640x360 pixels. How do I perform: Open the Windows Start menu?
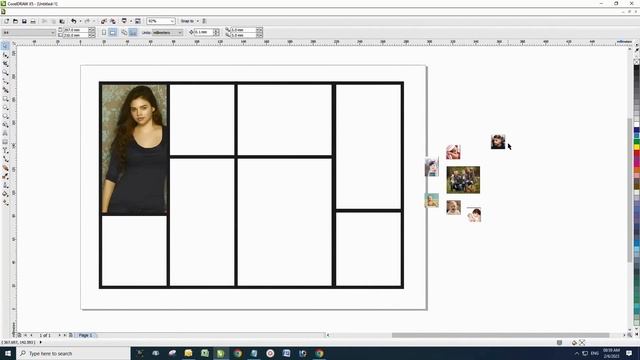pyautogui.click(x=8, y=353)
